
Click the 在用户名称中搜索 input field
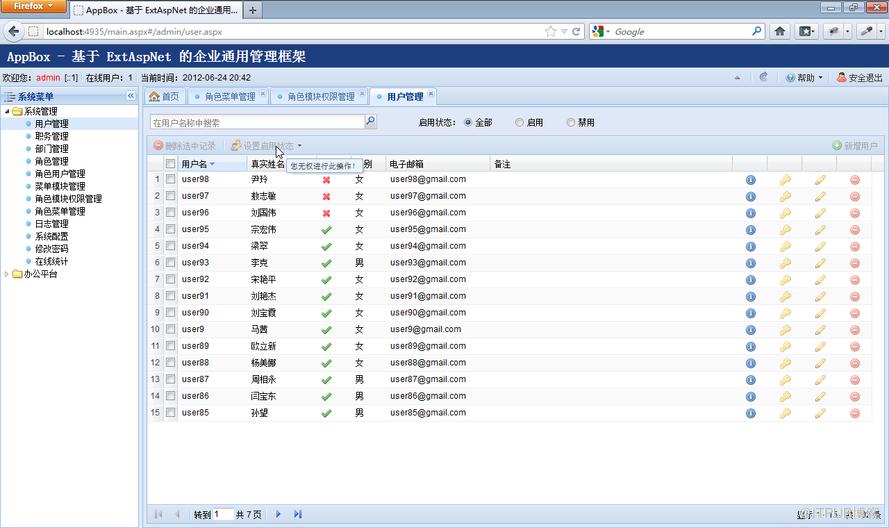[x=257, y=122]
